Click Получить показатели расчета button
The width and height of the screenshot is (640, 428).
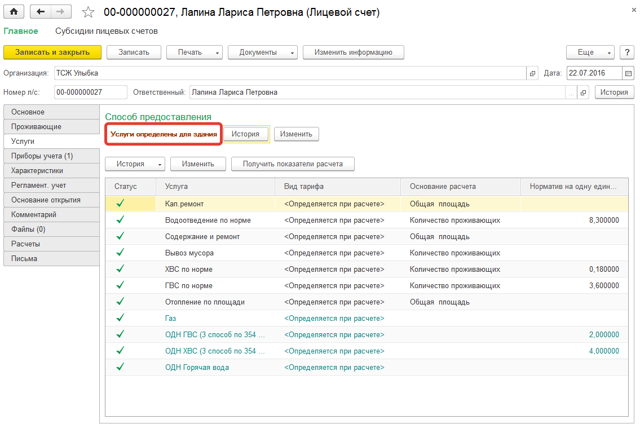[293, 164]
